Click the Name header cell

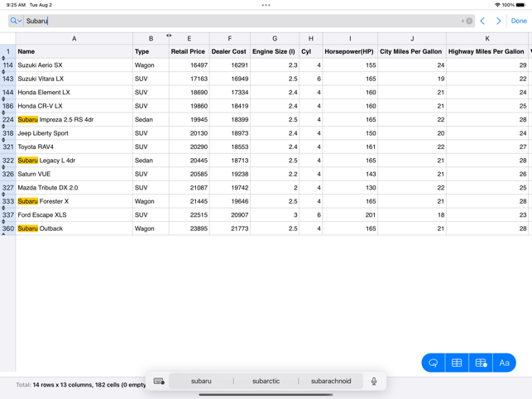[74, 51]
